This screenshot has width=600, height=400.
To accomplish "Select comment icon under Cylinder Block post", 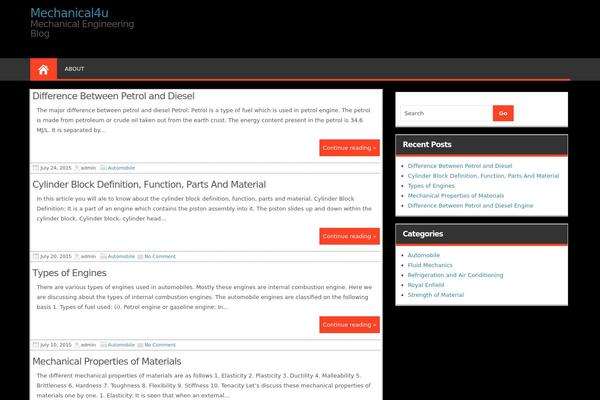I will (x=140, y=256).
